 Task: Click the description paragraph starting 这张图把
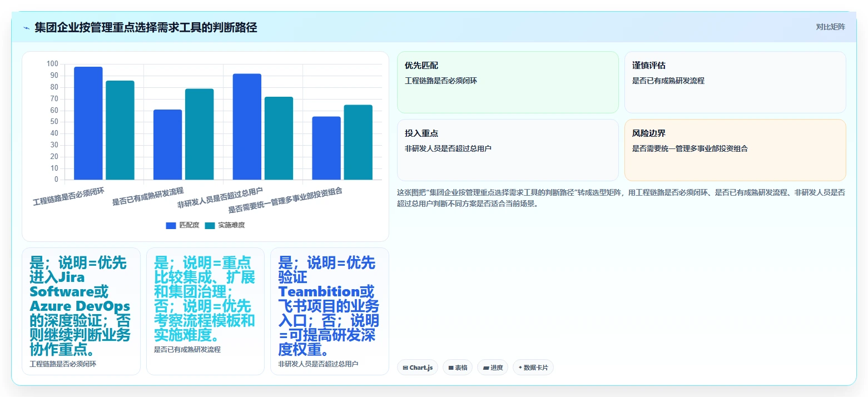[621, 198]
